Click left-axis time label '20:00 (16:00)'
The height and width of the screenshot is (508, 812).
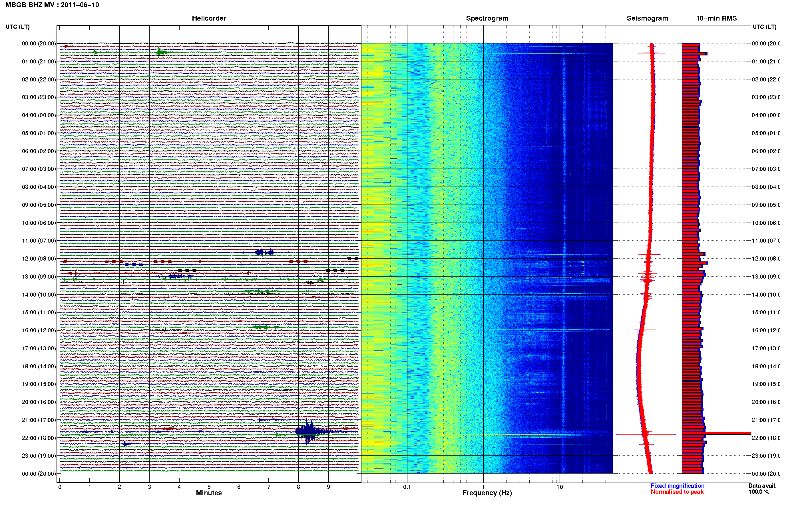point(39,402)
